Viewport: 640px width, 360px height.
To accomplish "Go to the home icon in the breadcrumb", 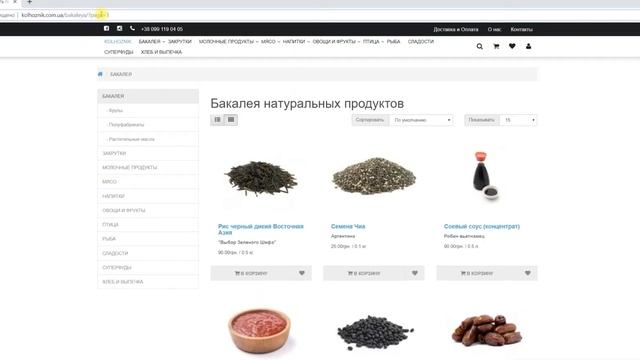I will click(x=100, y=74).
